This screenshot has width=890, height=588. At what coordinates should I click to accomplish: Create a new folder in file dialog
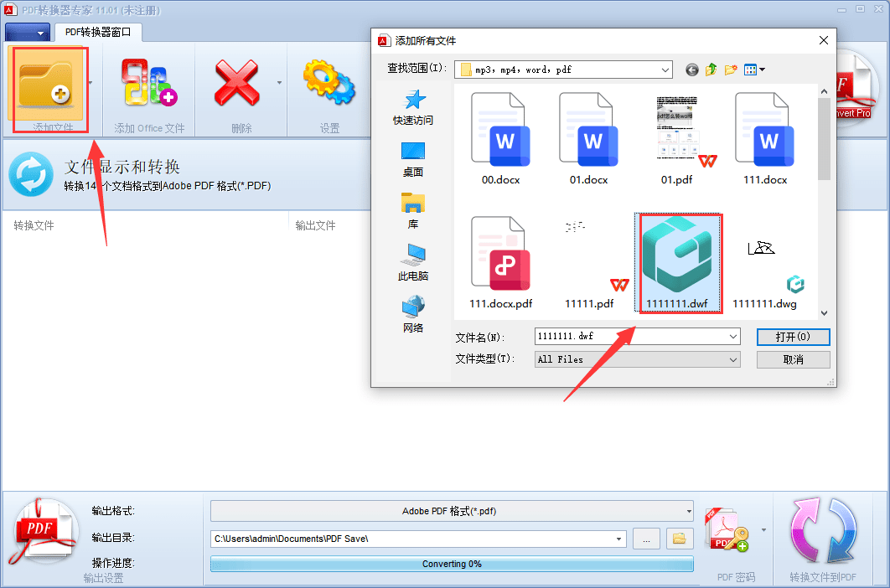click(731, 70)
